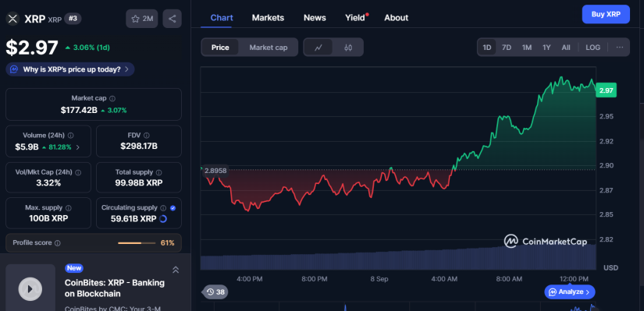Click the Analyze button
Screen dimensions: 644x311
coord(570,292)
